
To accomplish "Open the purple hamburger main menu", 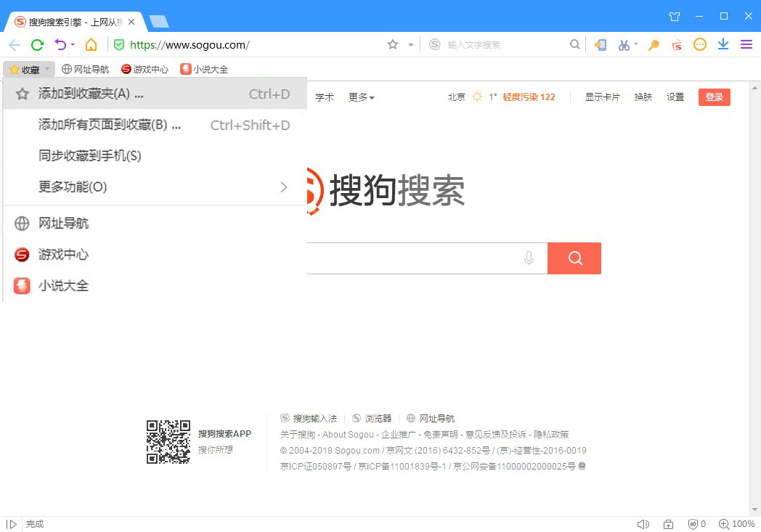I will tap(746, 44).
